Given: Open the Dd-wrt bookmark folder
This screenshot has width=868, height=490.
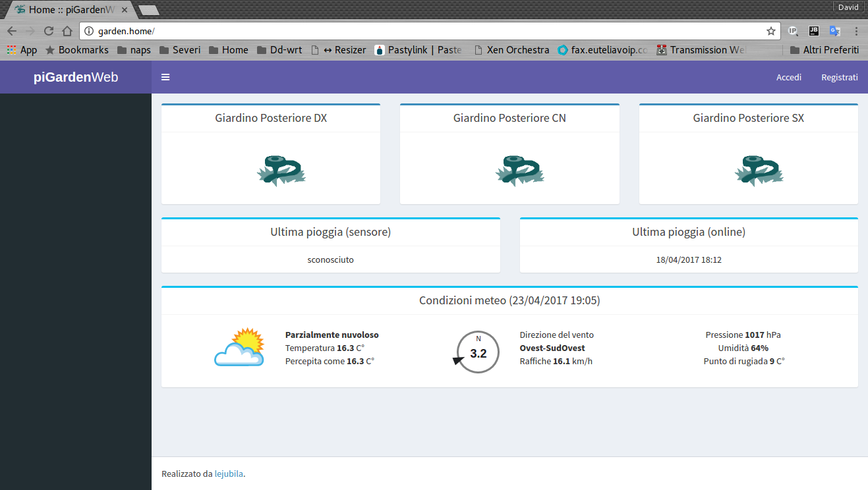Looking at the screenshot, I should pyautogui.click(x=279, y=50).
